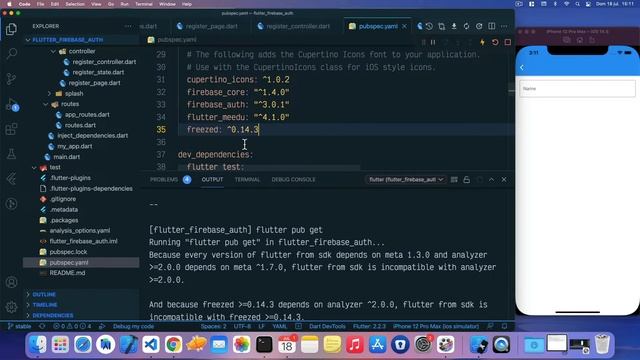Open Safari from the Dock
640x360 pixels.
pyautogui.click(x=83, y=344)
